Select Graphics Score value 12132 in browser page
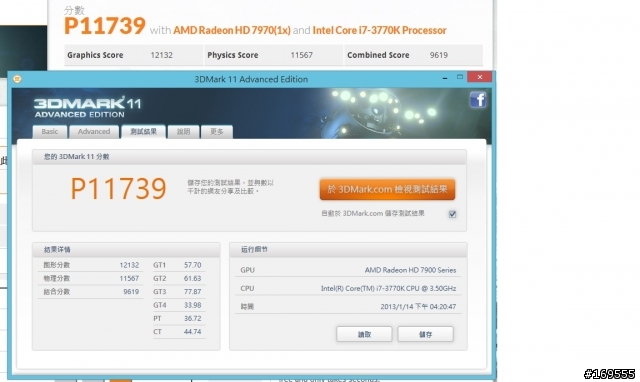The height and width of the screenshot is (382, 640). [x=162, y=55]
